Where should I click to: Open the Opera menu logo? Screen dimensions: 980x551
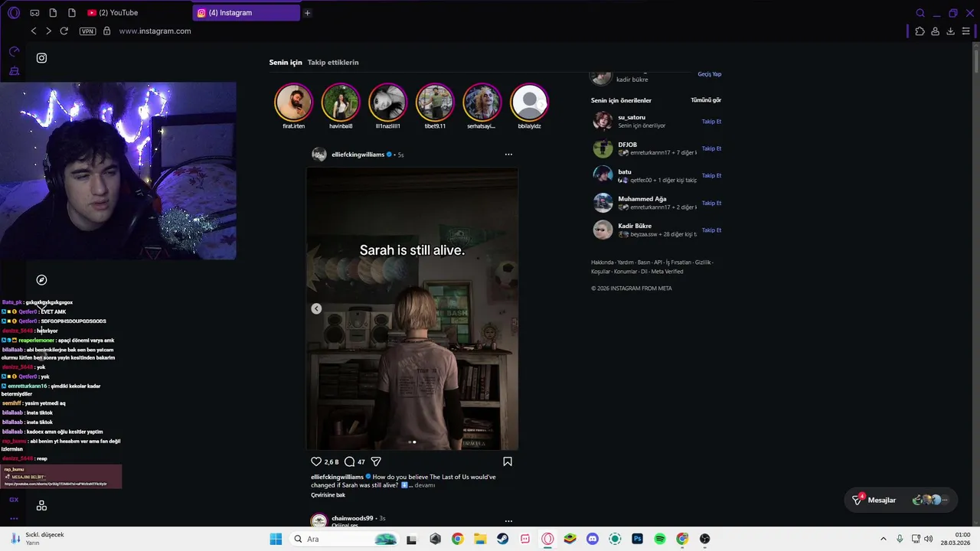(x=14, y=12)
